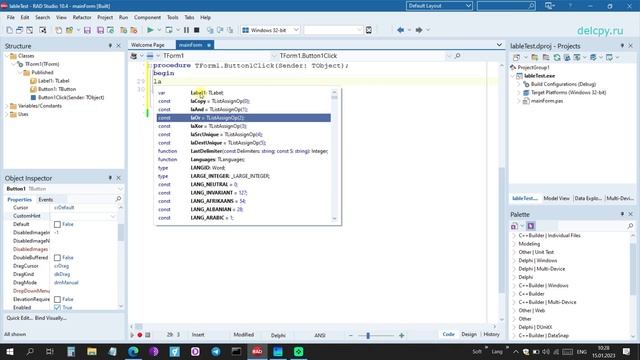
Task: Click the Save toolbar icon
Action: click(87, 30)
